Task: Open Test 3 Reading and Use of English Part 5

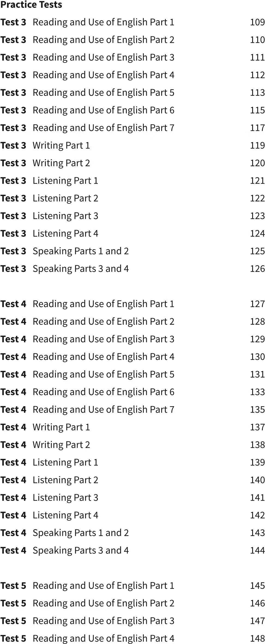Action: tap(103, 92)
